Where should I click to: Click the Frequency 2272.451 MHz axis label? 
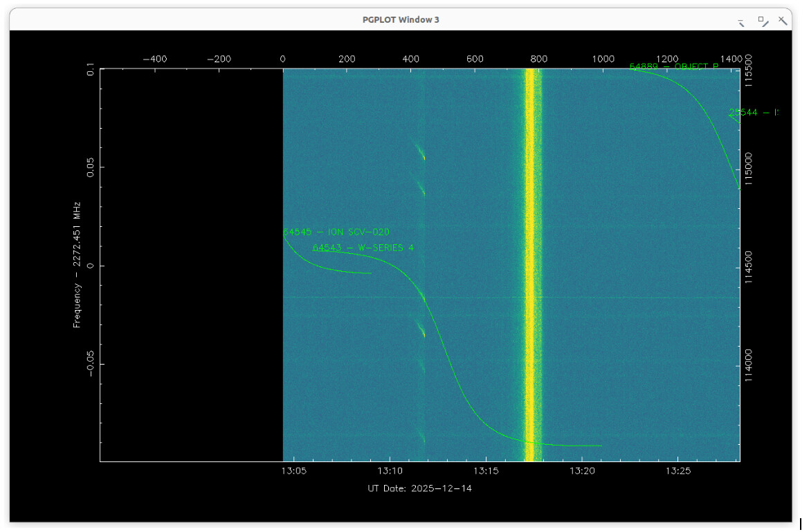[x=78, y=264]
